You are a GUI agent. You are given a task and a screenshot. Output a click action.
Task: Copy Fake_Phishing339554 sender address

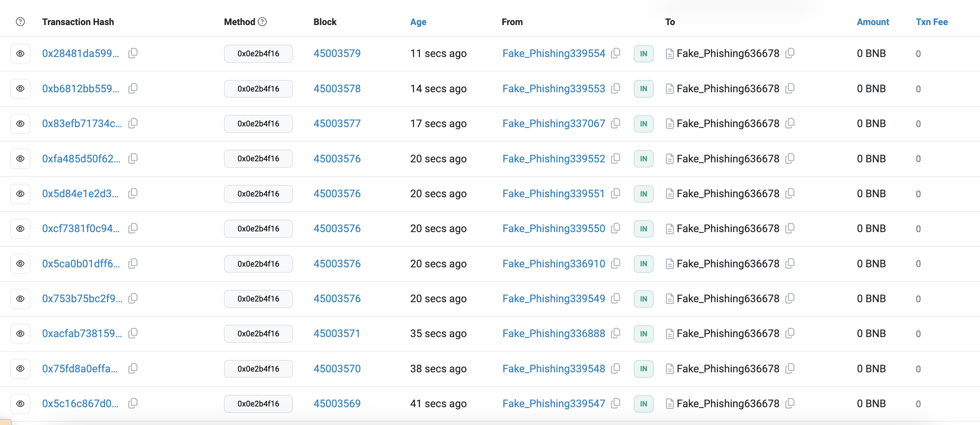coord(616,53)
